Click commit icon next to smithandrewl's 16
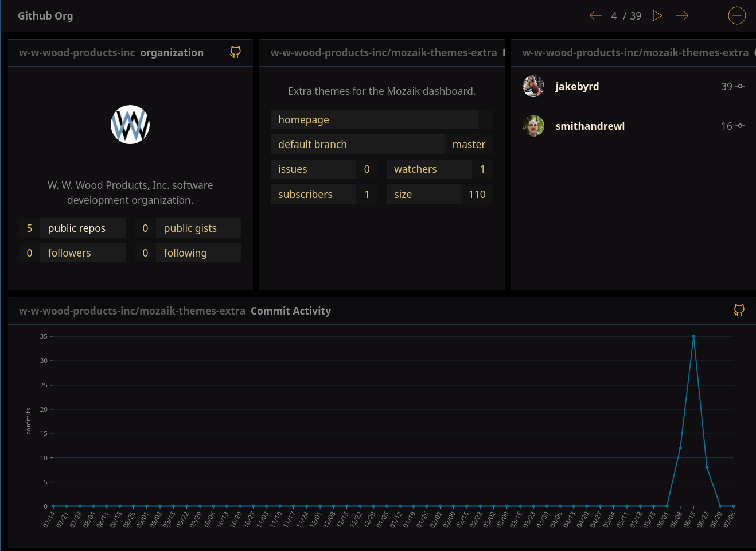This screenshot has width=756, height=551. tap(741, 126)
